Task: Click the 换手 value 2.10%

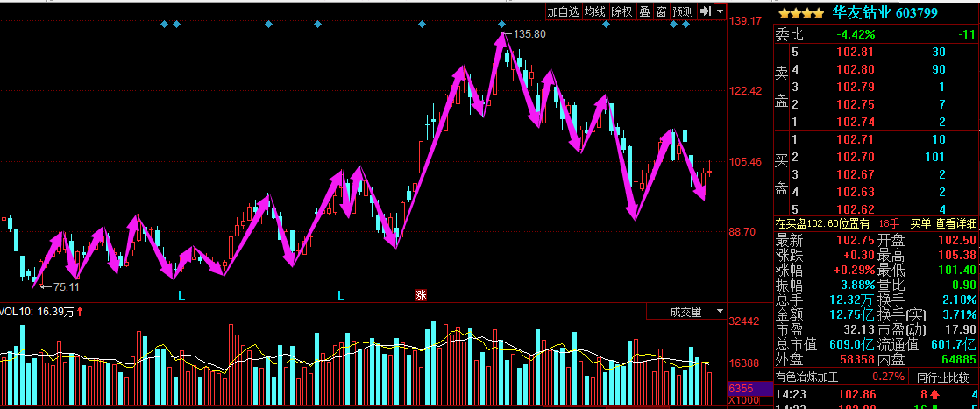Action: click(959, 300)
